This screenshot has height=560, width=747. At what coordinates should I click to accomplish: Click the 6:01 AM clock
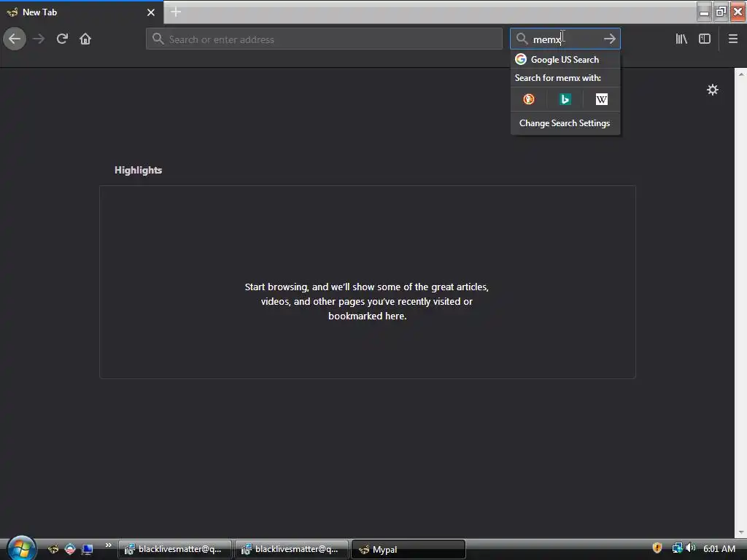pos(719,548)
